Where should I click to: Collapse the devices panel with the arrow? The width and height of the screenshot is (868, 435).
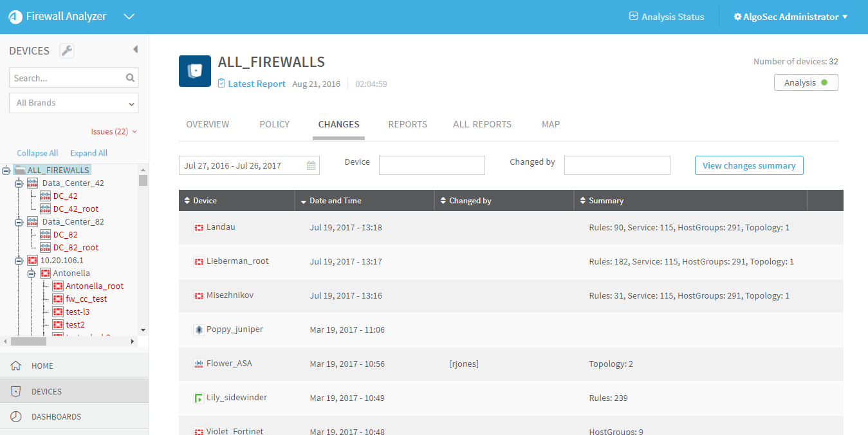tap(135, 50)
